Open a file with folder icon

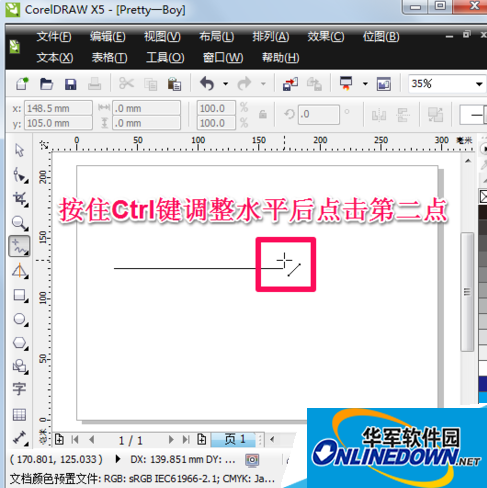pos(46,84)
